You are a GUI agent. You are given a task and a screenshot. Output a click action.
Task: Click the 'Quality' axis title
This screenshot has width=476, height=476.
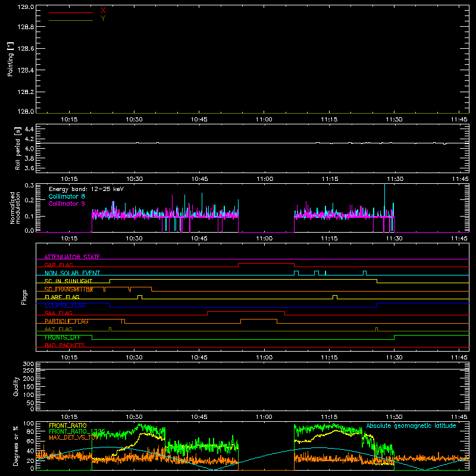click(x=16, y=386)
